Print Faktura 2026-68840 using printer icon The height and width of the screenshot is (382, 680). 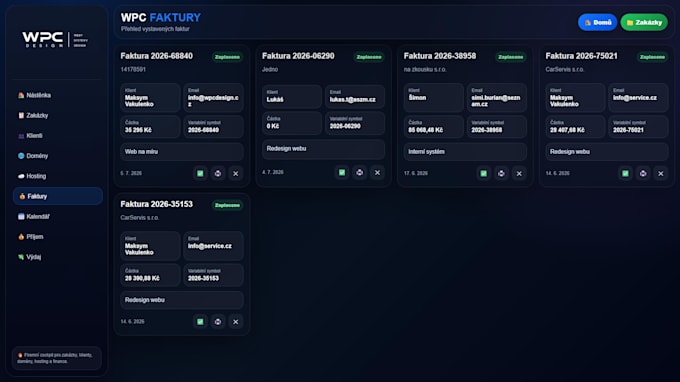pyautogui.click(x=218, y=173)
